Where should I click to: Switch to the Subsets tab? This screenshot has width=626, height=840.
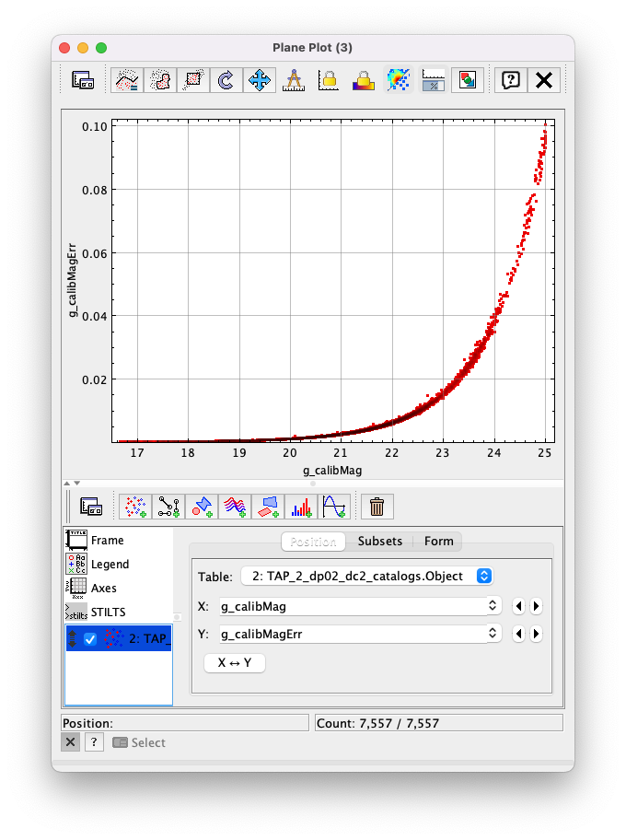[x=379, y=542]
